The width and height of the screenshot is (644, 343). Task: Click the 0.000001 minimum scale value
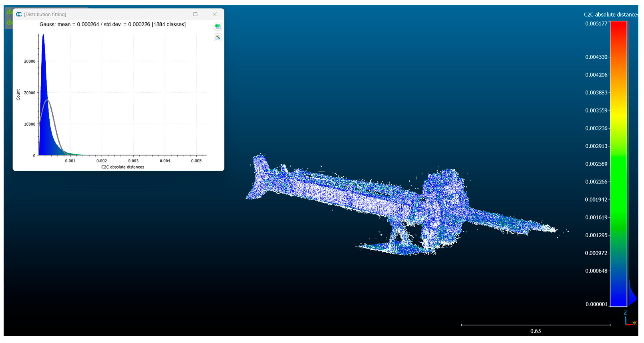596,304
